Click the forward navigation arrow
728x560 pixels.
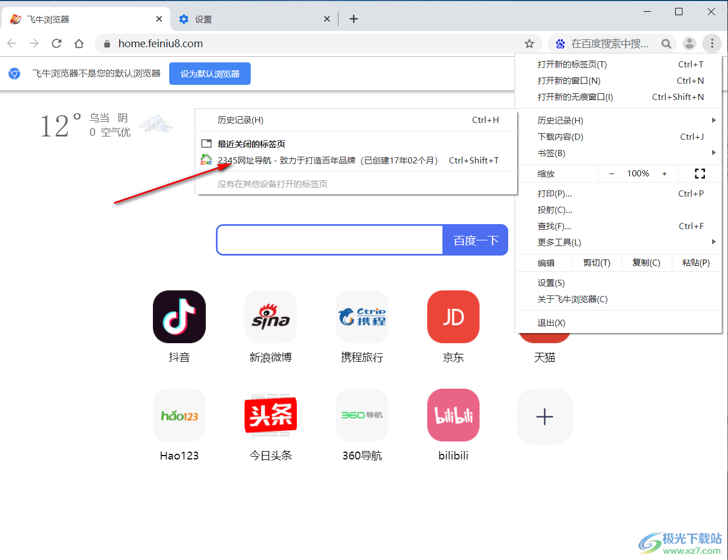(x=34, y=43)
